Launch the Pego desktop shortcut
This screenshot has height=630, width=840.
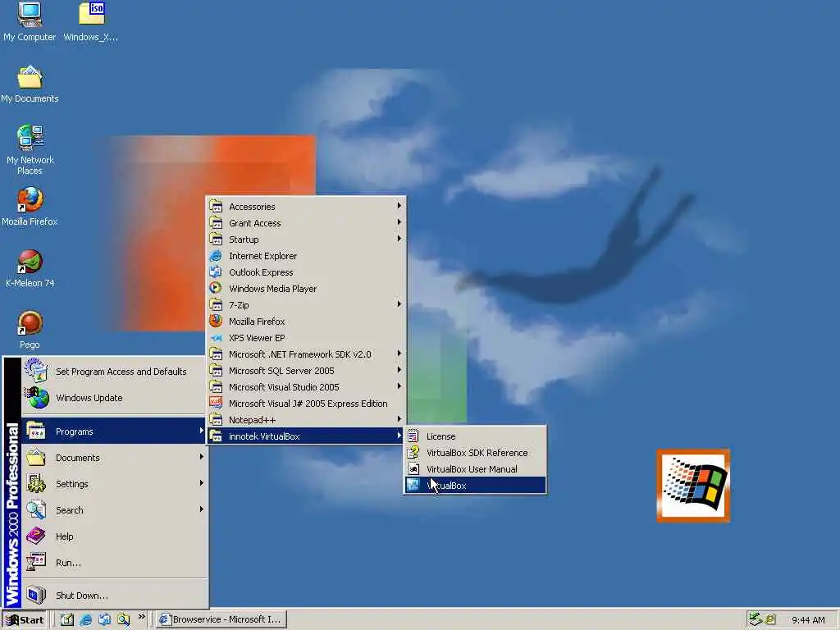click(30, 330)
